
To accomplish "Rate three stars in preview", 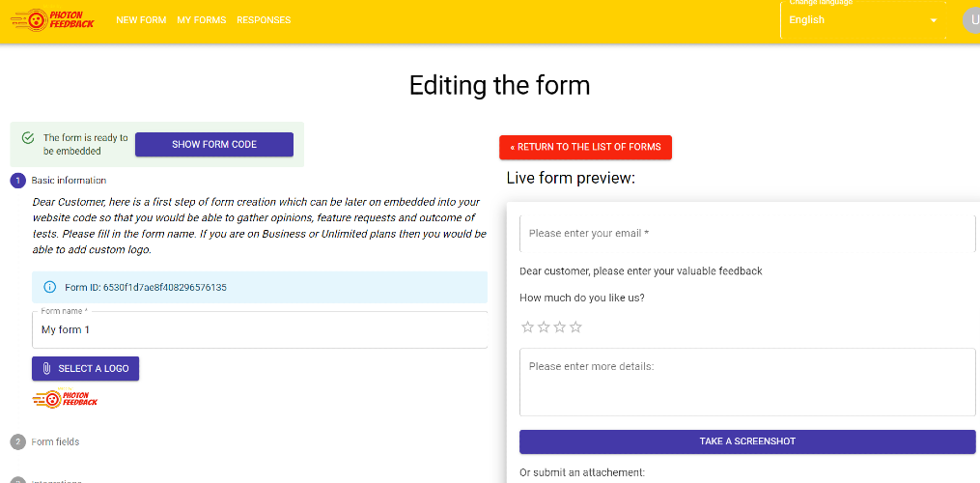I will (x=560, y=327).
